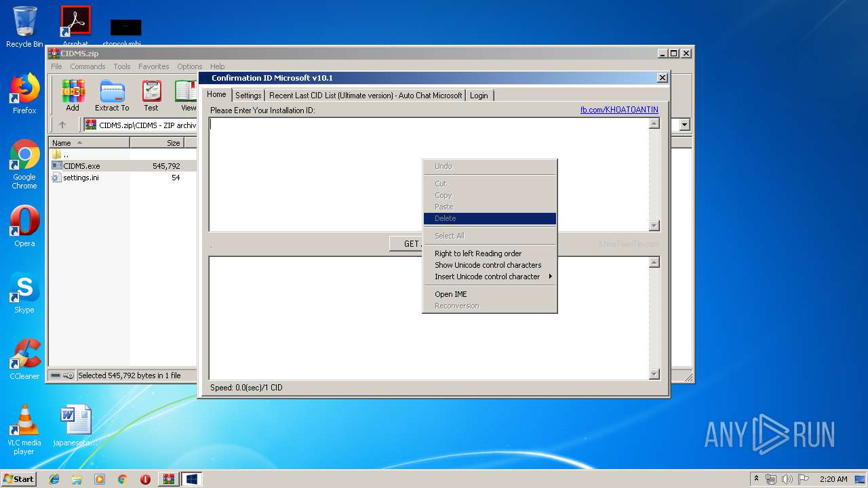Viewport: 868px width, 488px height.
Task: Open Chrome taskbar icon
Action: 122,479
